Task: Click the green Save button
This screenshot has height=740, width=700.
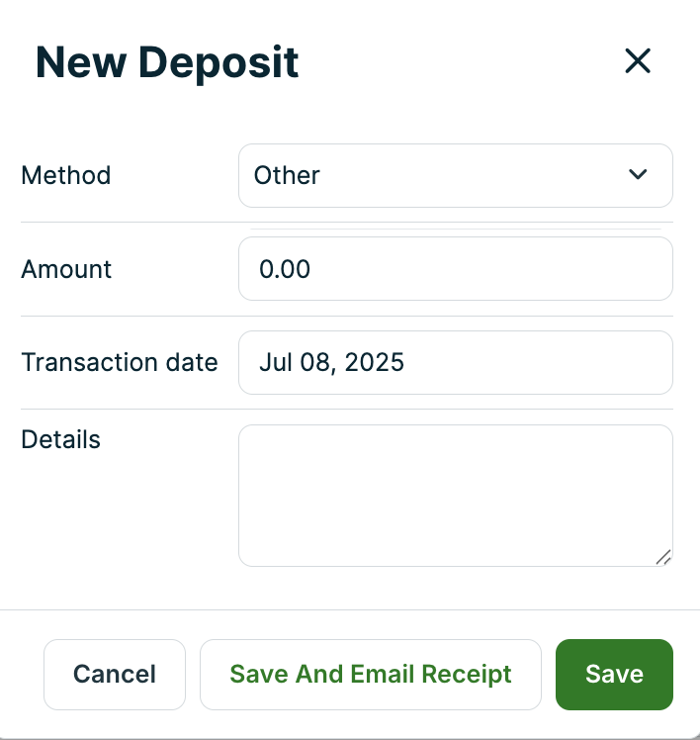Action: pos(614,675)
